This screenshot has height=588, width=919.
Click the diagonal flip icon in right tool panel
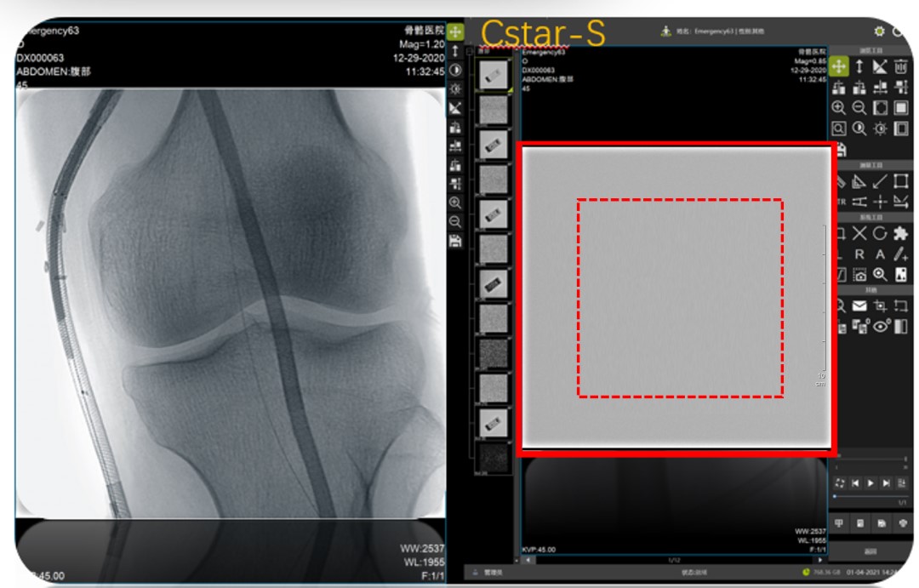[880, 66]
